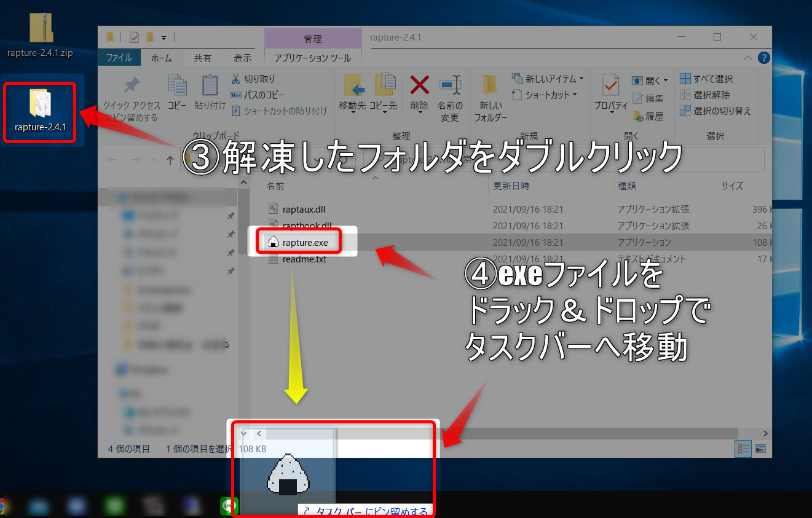Image resolution: width=812 pixels, height=518 pixels.
Task: Click properties checkmark in quick access toolbar
Action: pos(133,37)
